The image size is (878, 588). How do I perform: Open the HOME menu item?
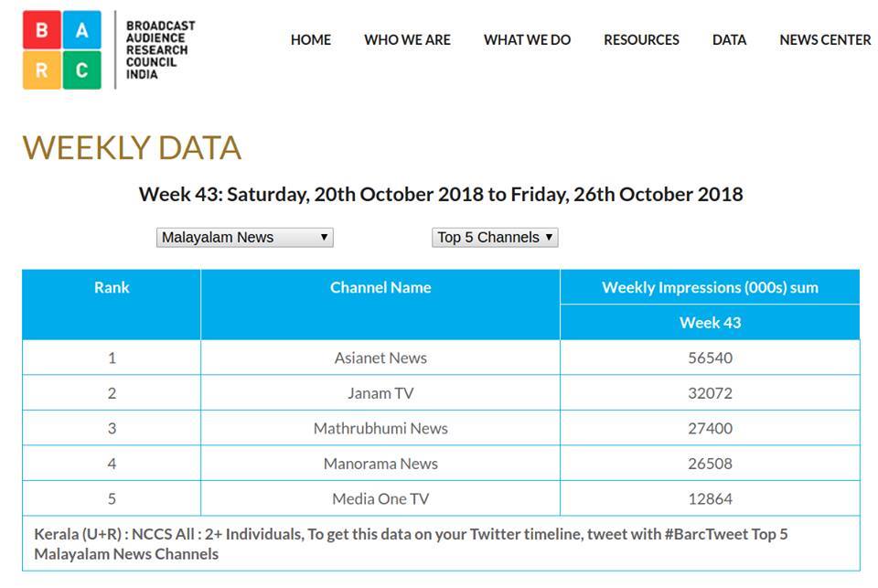click(x=311, y=40)
